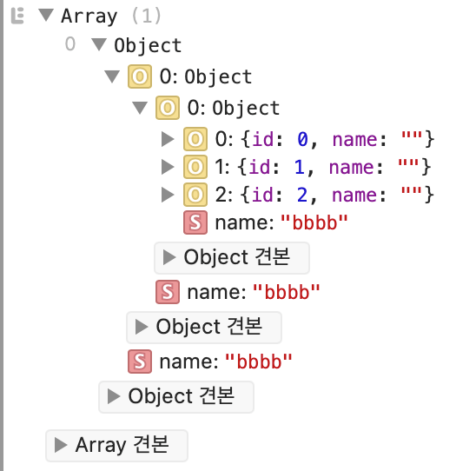Select the 'Array' label text at top
This screenshot has width=476, height=471.
(89, 17)
